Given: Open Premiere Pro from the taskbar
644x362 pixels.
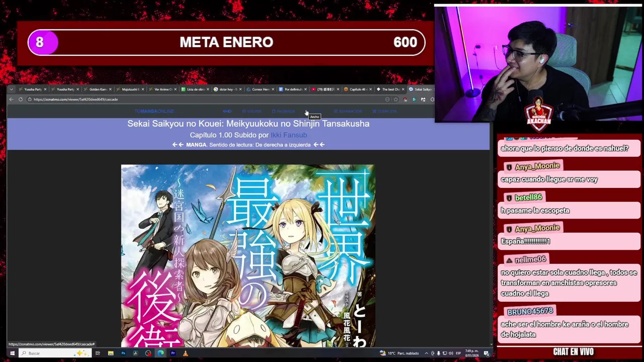Looking at the screenshot, I should [x=173, y=353].
